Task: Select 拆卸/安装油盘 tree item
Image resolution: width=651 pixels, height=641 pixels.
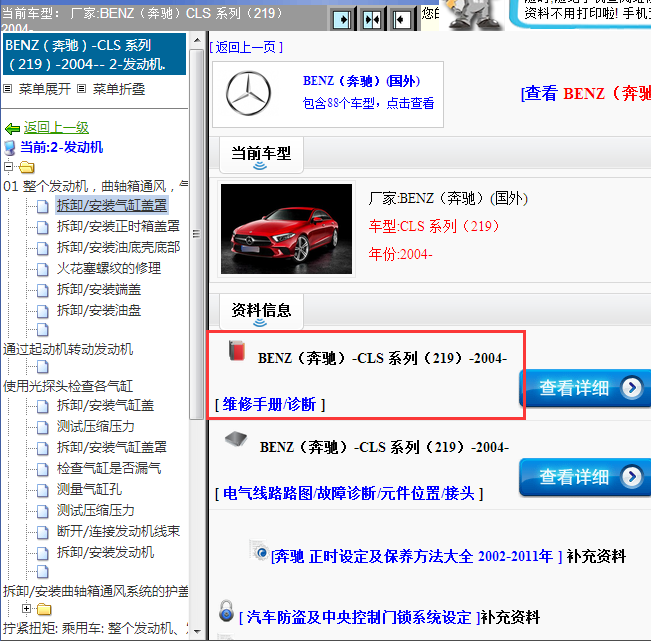Action: pyautogui.click(x=99, y=310)
